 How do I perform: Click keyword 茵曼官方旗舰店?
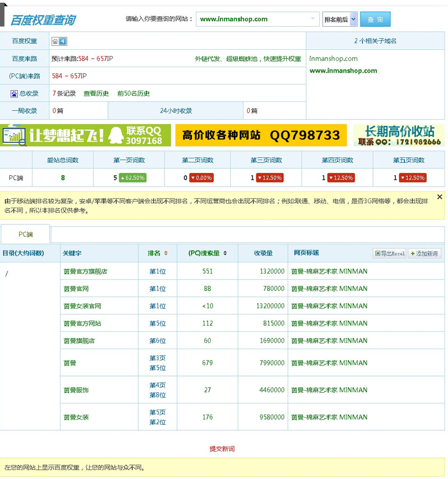pyautogui.click(x=85, y=271)
